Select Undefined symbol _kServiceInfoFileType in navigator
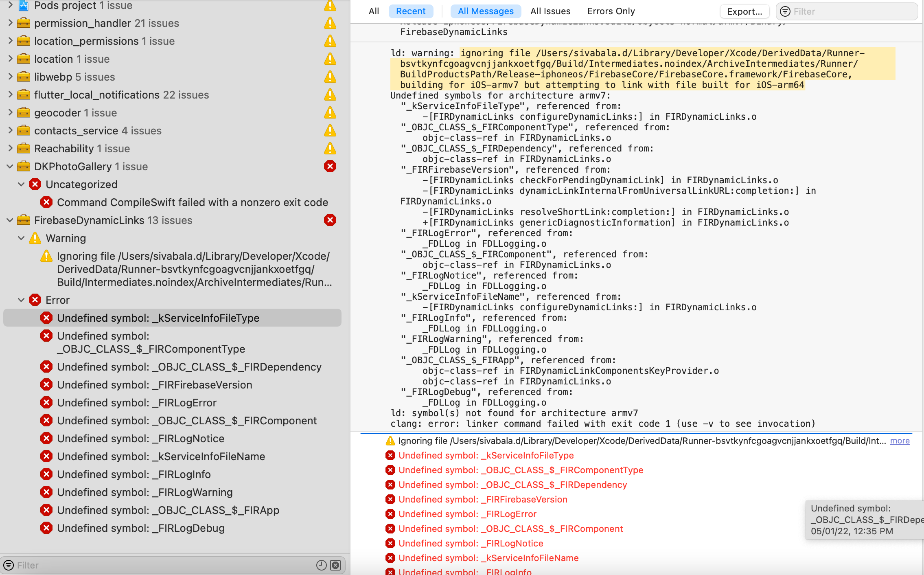Image resolution: width=924 pixels, height=575 pixels. (x=172, y=318)
